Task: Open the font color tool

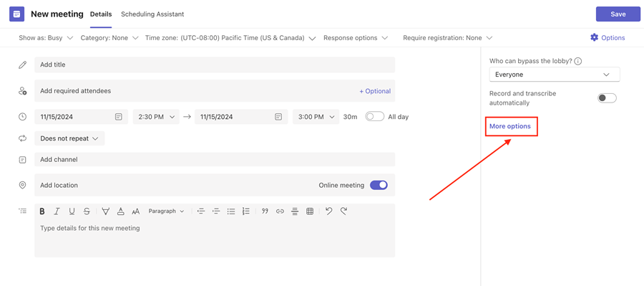Action: click(x=121, y=211)
